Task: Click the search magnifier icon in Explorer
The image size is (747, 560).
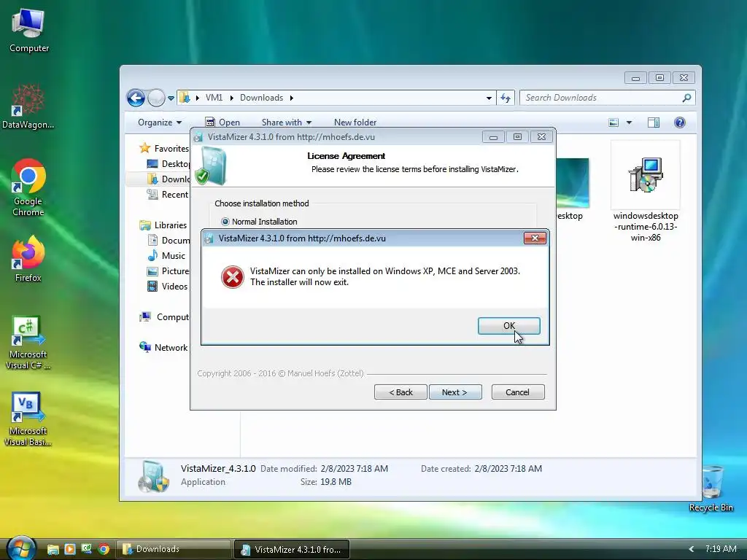Action: [686, 98]
